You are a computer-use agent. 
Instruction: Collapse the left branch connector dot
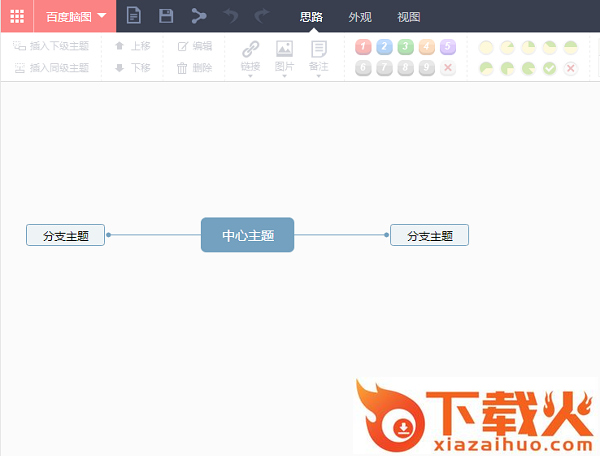[x=109, y=235]
